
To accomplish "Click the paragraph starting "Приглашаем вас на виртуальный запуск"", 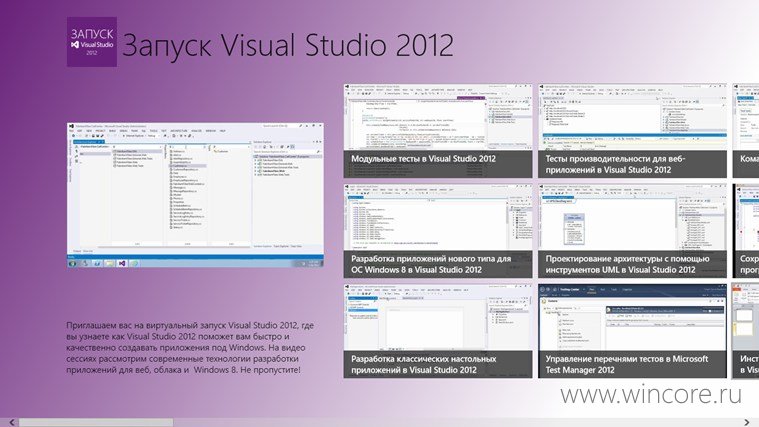I will (190, 348).
